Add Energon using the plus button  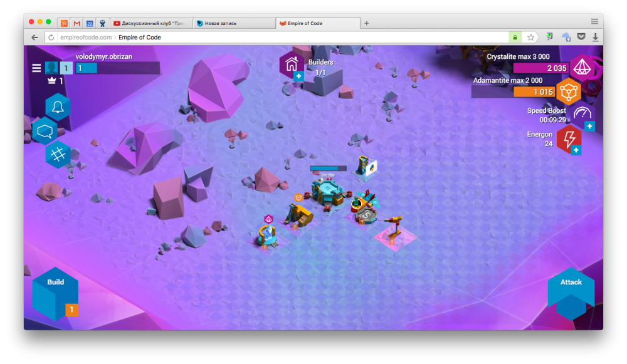click(576, 150)
